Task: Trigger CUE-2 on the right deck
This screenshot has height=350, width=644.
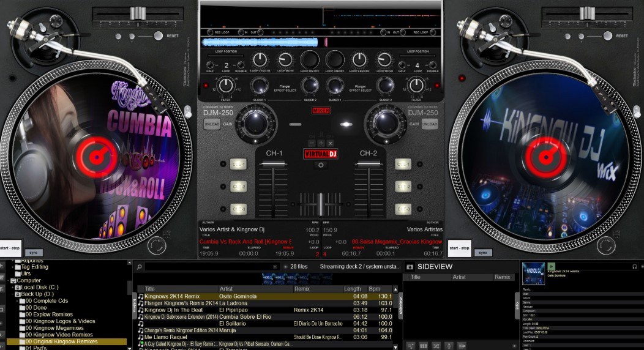Action: (403, 187)
